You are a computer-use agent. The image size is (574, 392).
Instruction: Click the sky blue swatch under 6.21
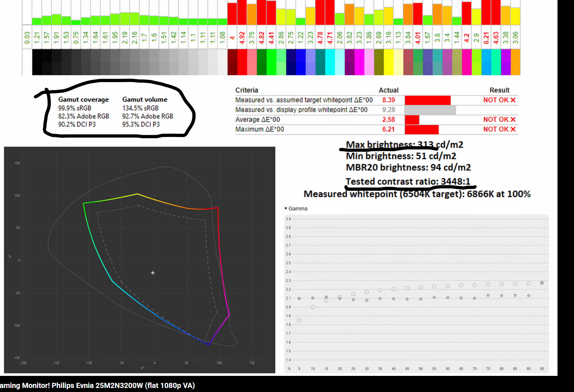coord(486,62)
